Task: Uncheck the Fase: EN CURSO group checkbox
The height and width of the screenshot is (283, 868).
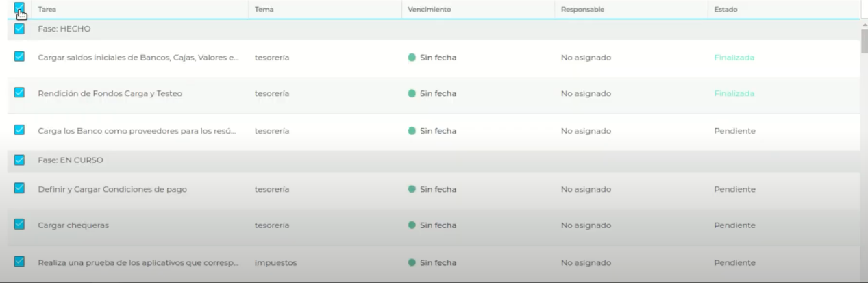Action: 19,160
